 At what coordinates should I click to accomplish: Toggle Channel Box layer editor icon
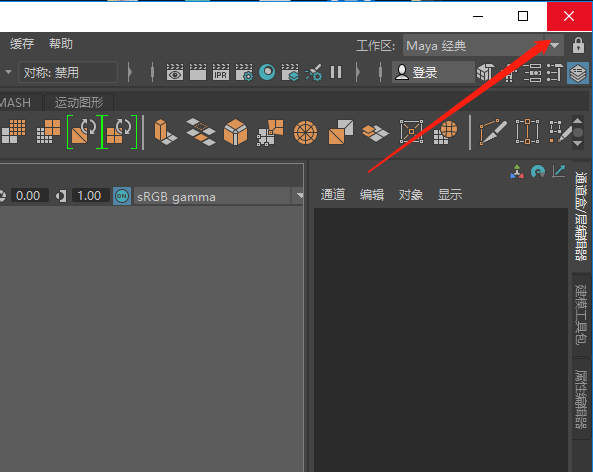(577, 73)
